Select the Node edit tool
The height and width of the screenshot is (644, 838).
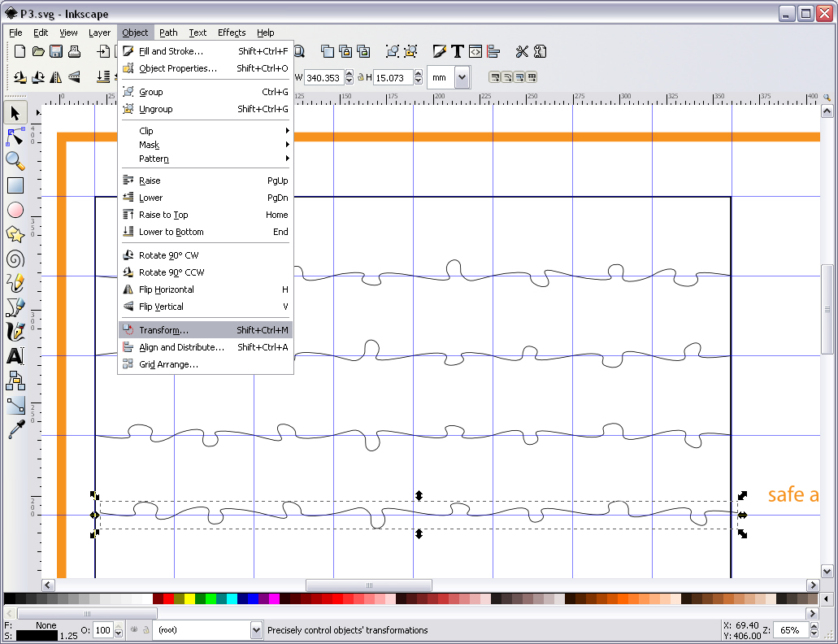tap(15, 137)
